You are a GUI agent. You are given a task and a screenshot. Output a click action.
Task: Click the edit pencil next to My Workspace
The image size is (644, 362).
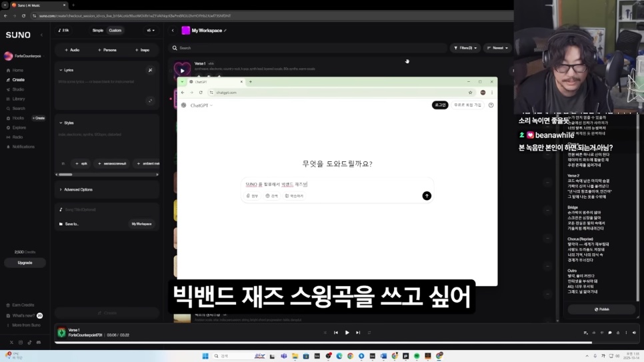click(225, 31)
